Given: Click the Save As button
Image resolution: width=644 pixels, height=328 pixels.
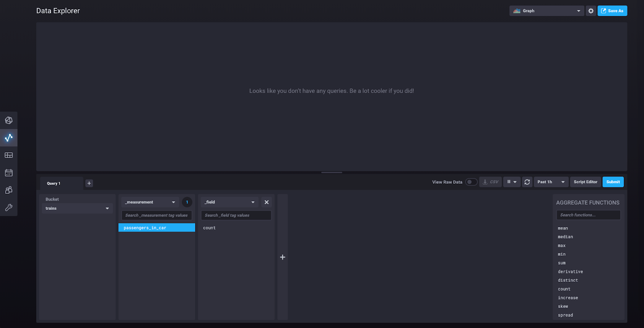Looking at the screenshot, I should click(x=612, y=11).
